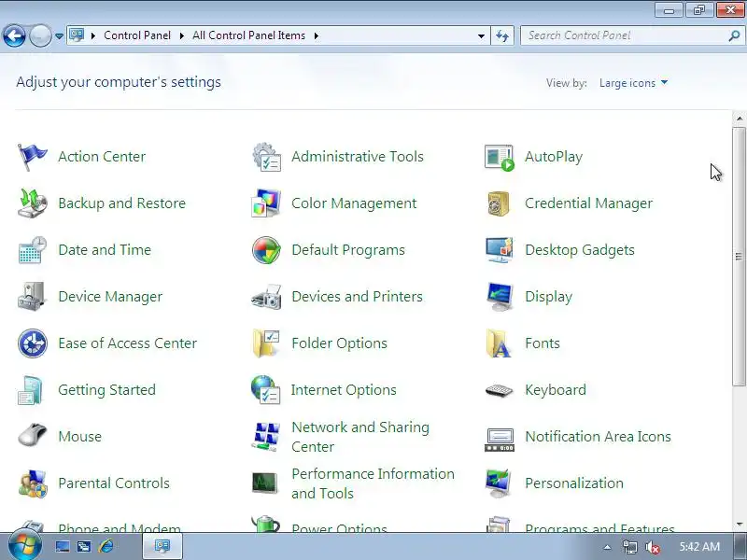
Task: Expand the address bar history dropdown arrow
Action: [481, 35]
